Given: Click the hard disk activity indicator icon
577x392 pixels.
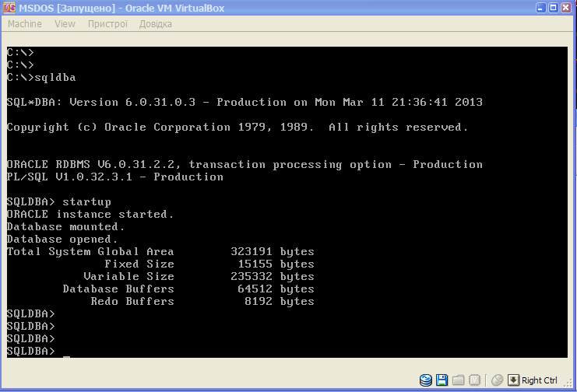Looking at the screenshot, I should click(x=426, y=380).
